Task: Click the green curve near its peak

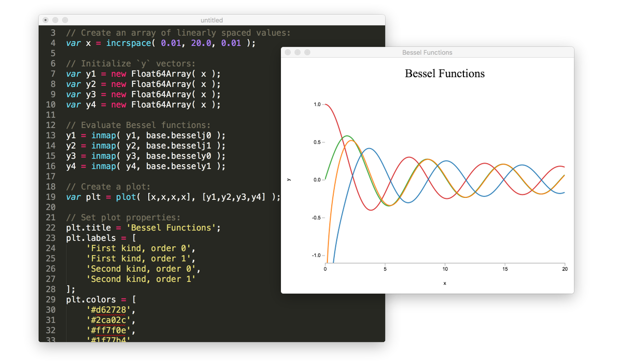Action: pos(346,137)
